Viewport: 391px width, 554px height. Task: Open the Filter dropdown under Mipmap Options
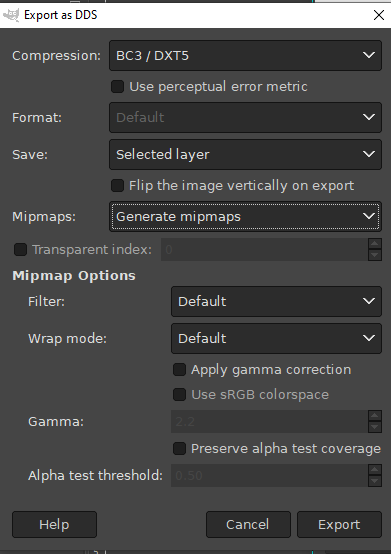point(276,301)
